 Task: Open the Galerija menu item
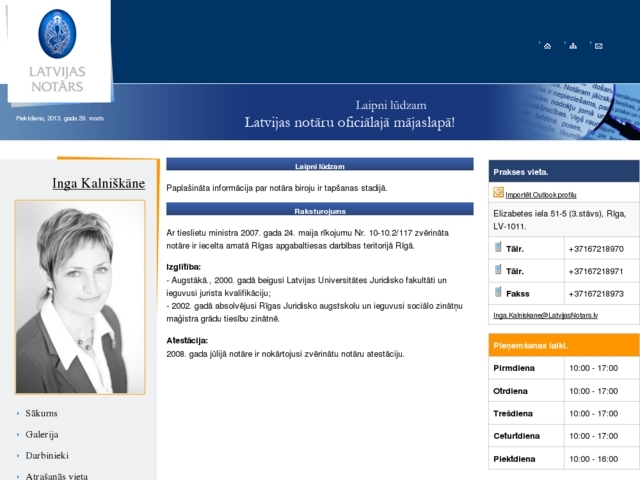(x=42, y=434)
